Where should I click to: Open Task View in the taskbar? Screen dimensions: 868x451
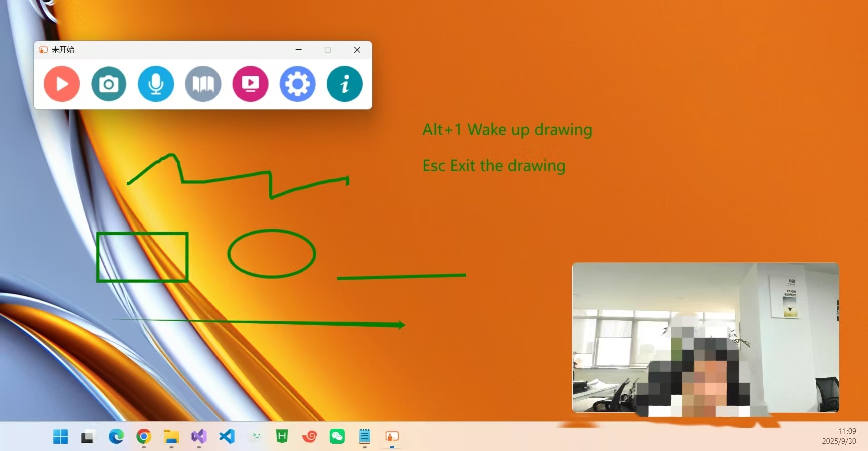(88, 437)
